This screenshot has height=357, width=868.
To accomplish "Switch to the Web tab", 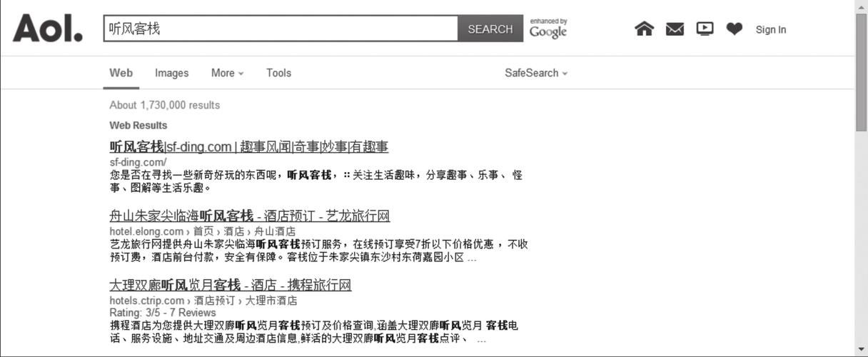I will pyautogui.click(x=121, y=73).
